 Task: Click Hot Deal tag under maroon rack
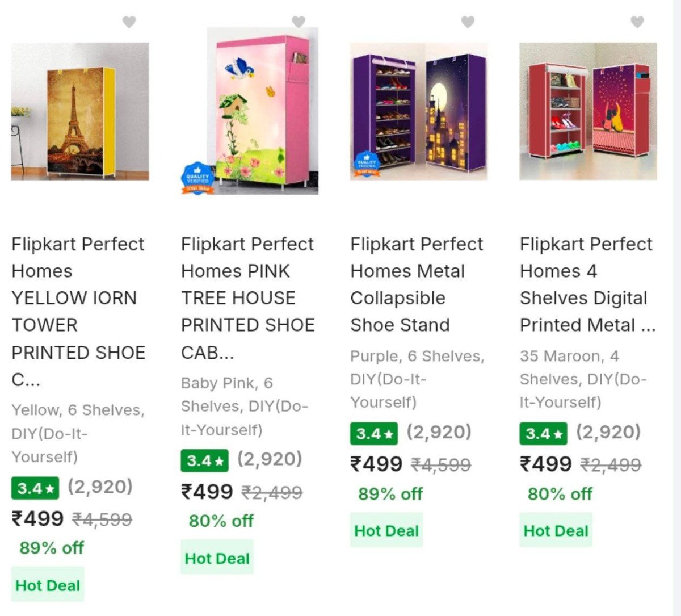tap(556, 531)
